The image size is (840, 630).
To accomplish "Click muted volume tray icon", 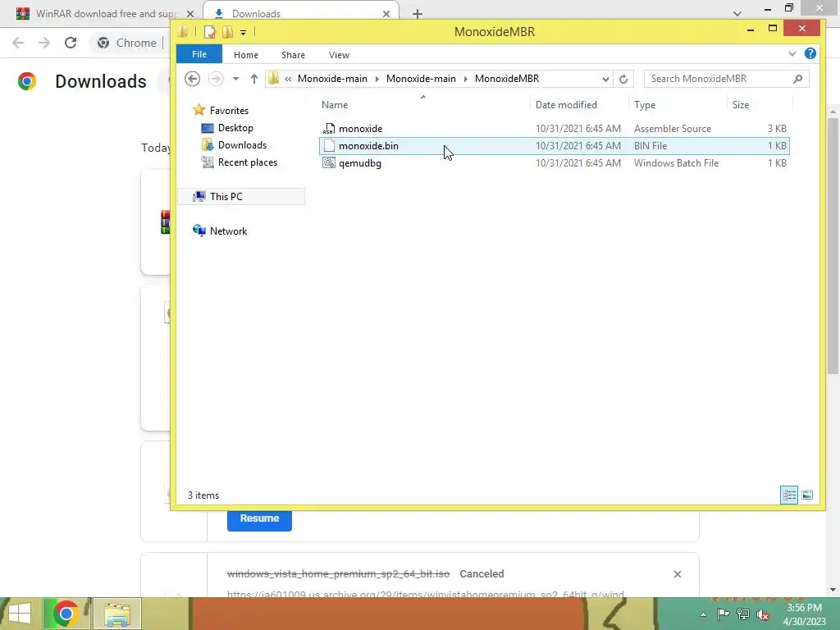I will [763, 614].
